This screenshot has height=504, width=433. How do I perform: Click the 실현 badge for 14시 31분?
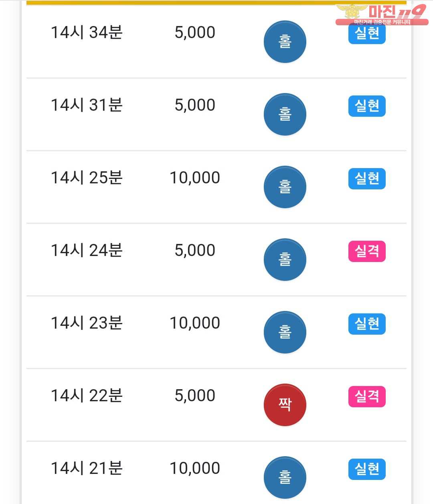tap(367, 106)
